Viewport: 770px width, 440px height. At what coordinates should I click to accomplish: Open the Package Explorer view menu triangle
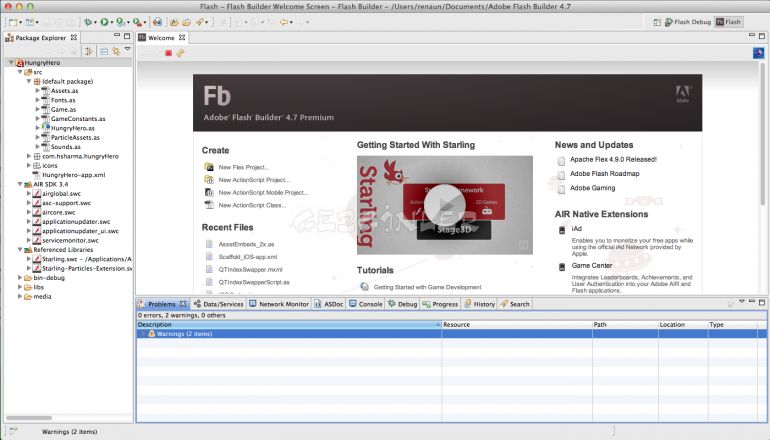coord(128,49)
